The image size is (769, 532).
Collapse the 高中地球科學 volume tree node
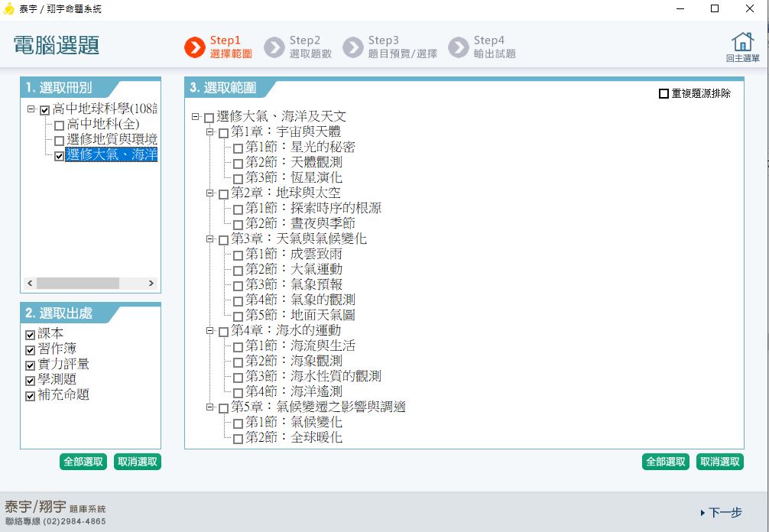click(31, 109)
